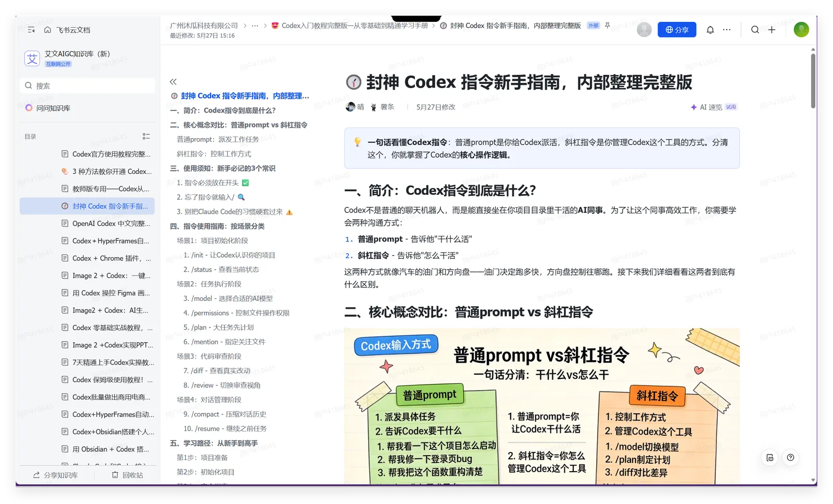Jump to 四、指令使用指南 outline heading
This screenshot has height=504, width=833.
pos(217,226)
